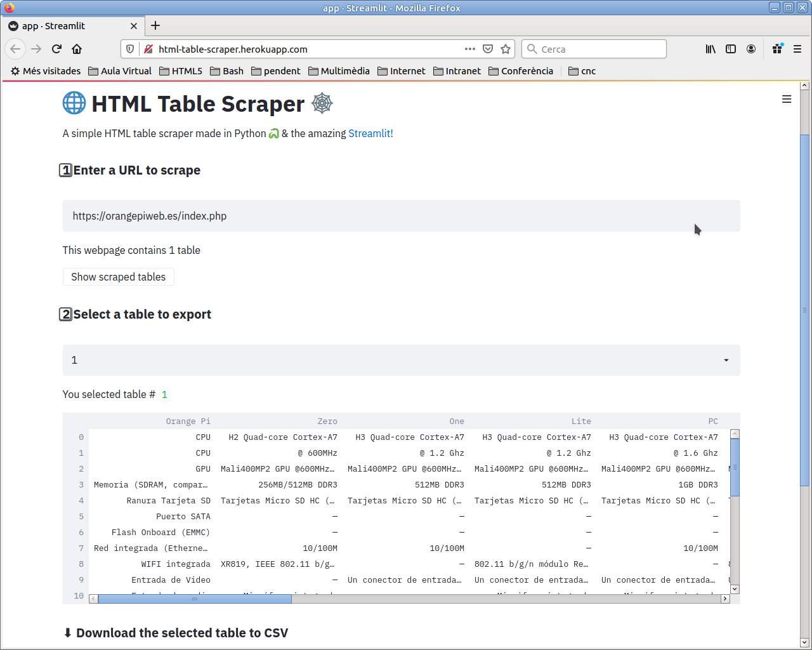Click the Cerca search box
This screenshot has height=650, width=812.
click(594, 49)
